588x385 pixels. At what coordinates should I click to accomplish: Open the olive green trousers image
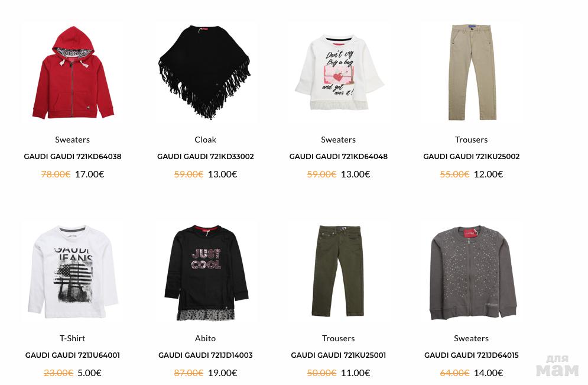338,271
